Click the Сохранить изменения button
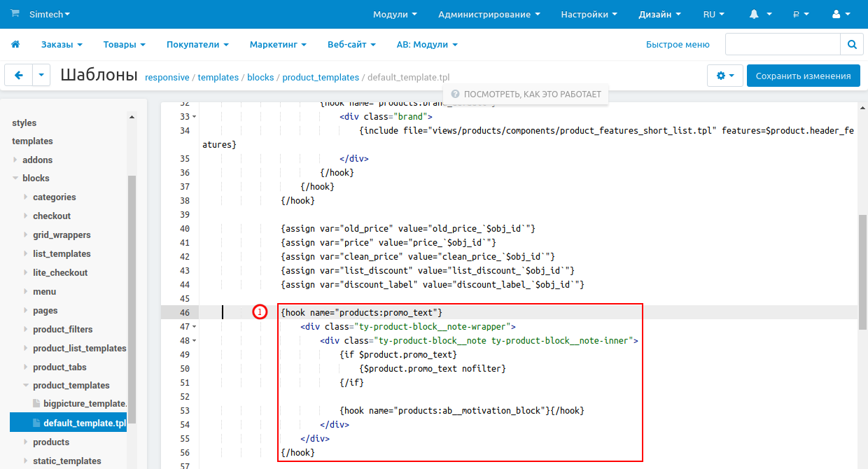This screenshot has width=868, height=469. pos(803,76)
